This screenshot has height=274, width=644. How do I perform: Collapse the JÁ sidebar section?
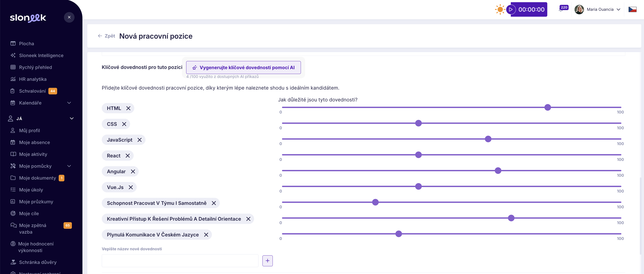pos(71,118)
